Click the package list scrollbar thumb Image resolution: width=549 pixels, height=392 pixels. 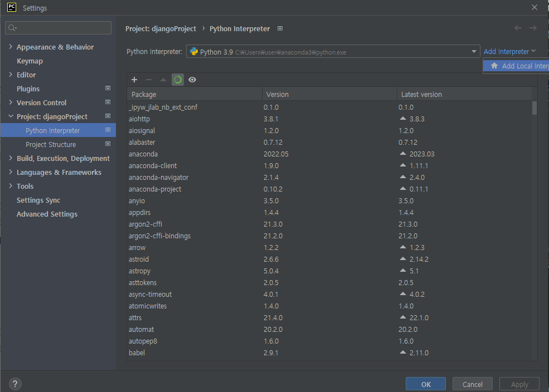[535, 108]
